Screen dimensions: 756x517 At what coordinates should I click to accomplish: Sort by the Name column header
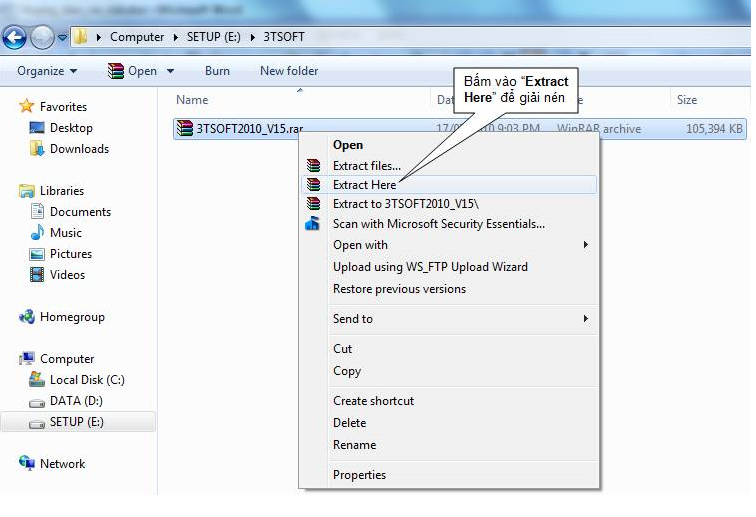tap(192, 100)
